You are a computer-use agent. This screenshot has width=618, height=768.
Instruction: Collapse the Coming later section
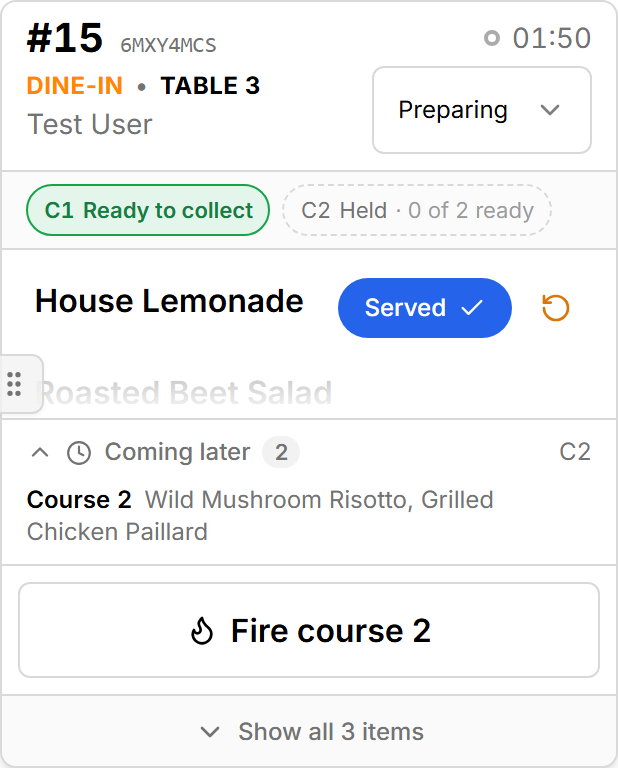click(x=40, y=452)
